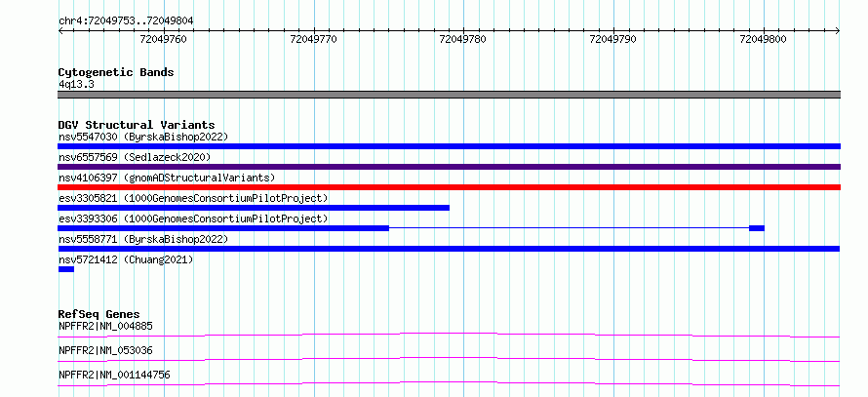
Task: Click the magenta NM_053036 transcript line
Action: pyautogui.click(x=449, y=359)
